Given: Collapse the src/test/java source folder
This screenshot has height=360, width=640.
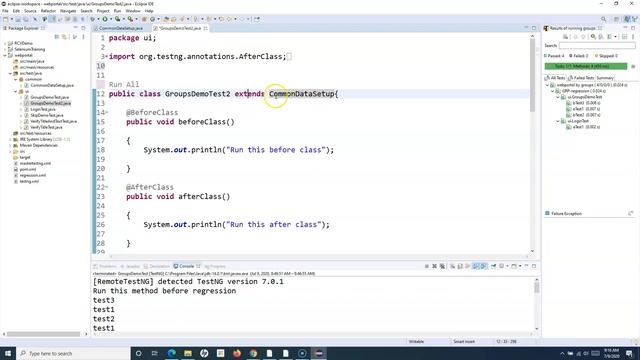Looking at the screenshot, I should (10, 73).
